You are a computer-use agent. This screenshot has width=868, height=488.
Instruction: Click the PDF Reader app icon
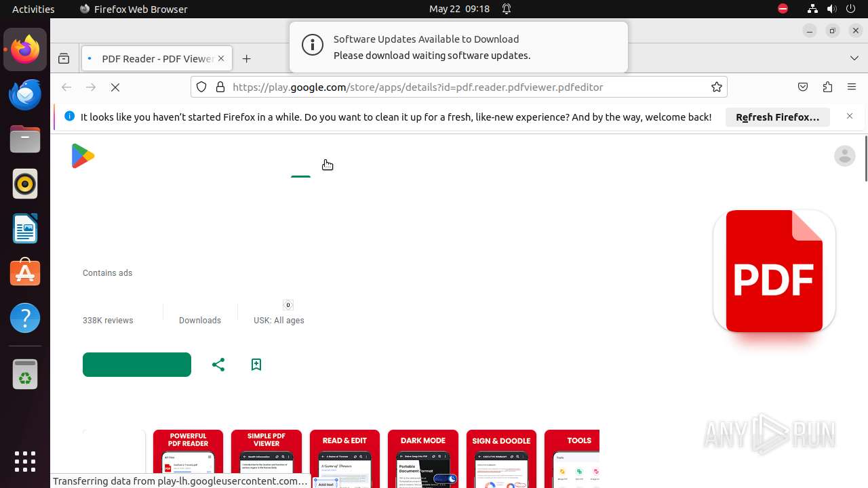click(774, 271)
